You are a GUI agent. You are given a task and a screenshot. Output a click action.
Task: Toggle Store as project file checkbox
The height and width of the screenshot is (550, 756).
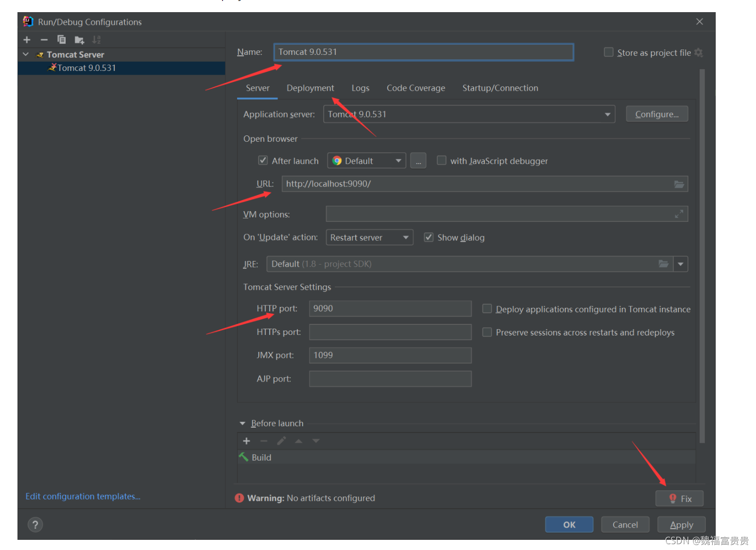point(608,52)
